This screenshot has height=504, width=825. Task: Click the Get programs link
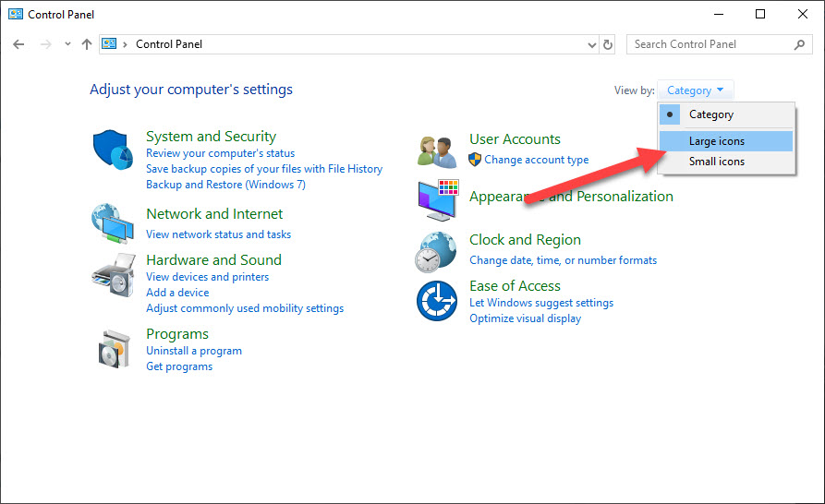point(179,366)
